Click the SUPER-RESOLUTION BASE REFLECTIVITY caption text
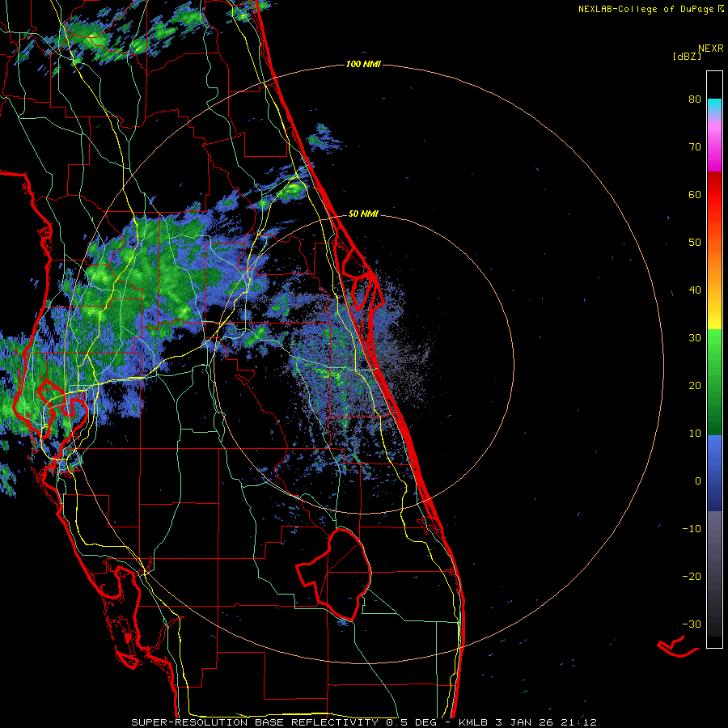 tap(255, 722)
